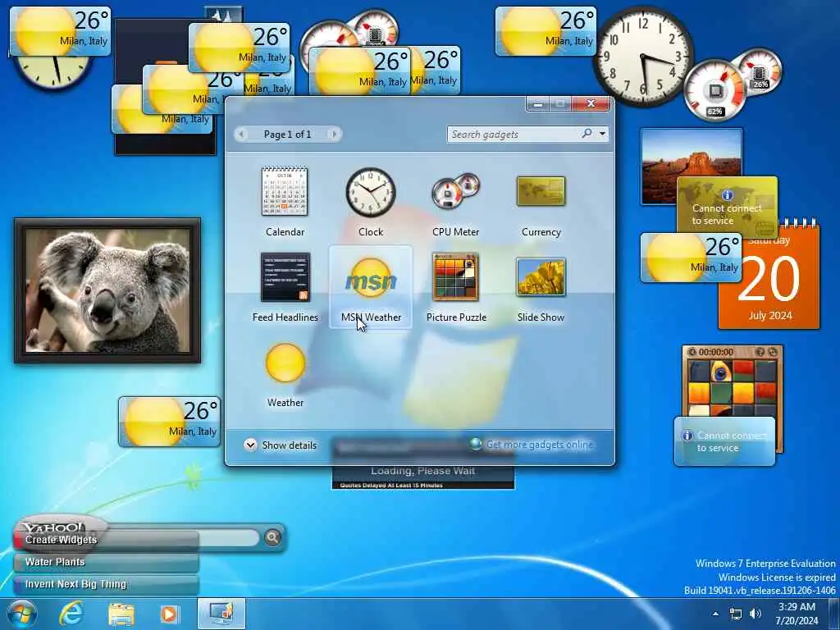Open the search options dropdown arrow

click(x=603, y=134)
